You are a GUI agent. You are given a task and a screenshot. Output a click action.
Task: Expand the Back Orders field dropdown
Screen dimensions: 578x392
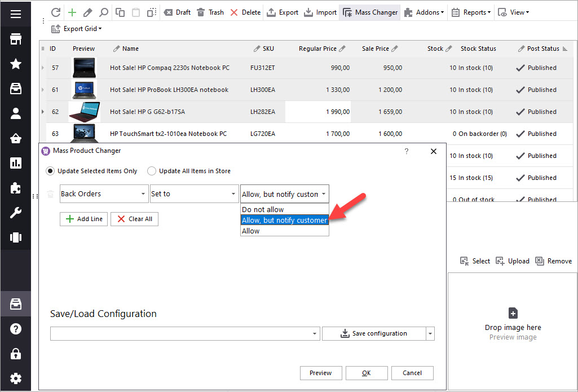click(143, 194)
